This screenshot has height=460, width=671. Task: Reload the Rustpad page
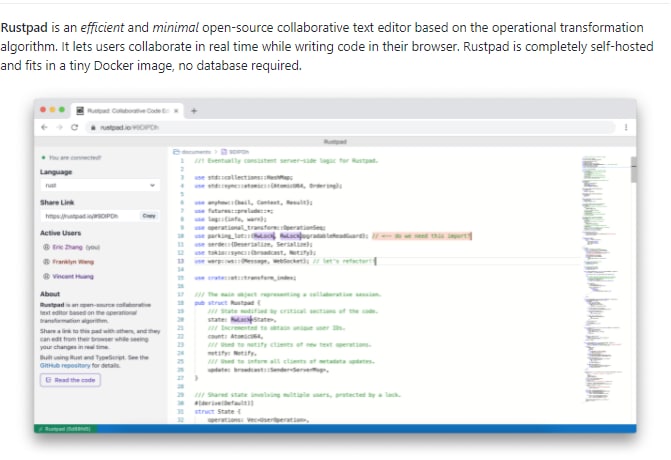[74, 128]
